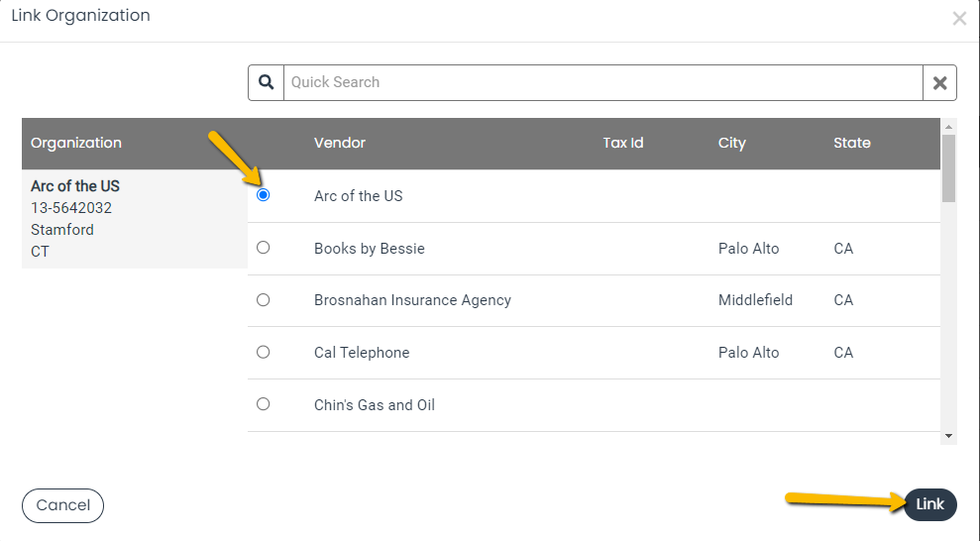980x541 pixels.
Task: Click the State column header
Action: pyautogui.click(x=852, y=143)
